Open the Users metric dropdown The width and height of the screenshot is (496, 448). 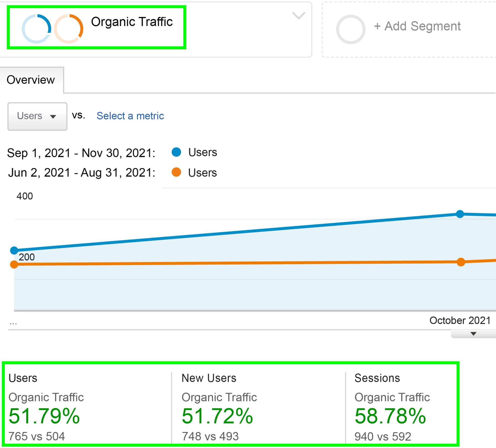coord(37,116)
